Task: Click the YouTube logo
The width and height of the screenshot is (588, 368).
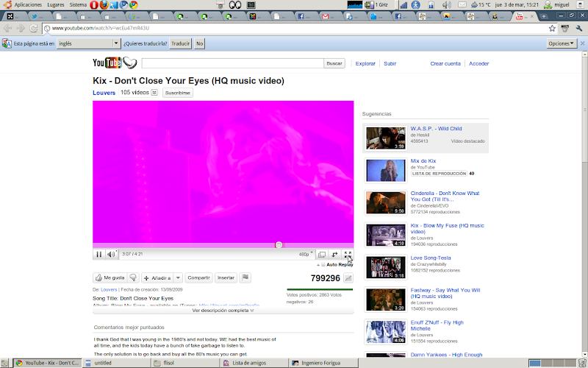Action: point(115,63)
